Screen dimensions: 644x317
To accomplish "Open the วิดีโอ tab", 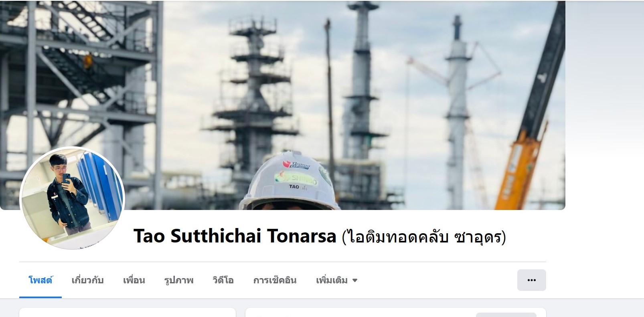I will click(x=223, y=280).
